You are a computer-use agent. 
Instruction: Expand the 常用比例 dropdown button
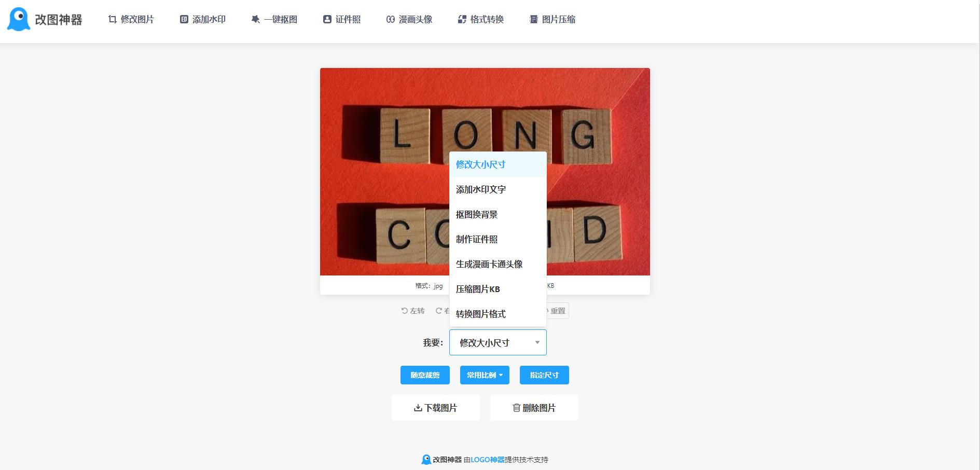click(x=485, y=375)
